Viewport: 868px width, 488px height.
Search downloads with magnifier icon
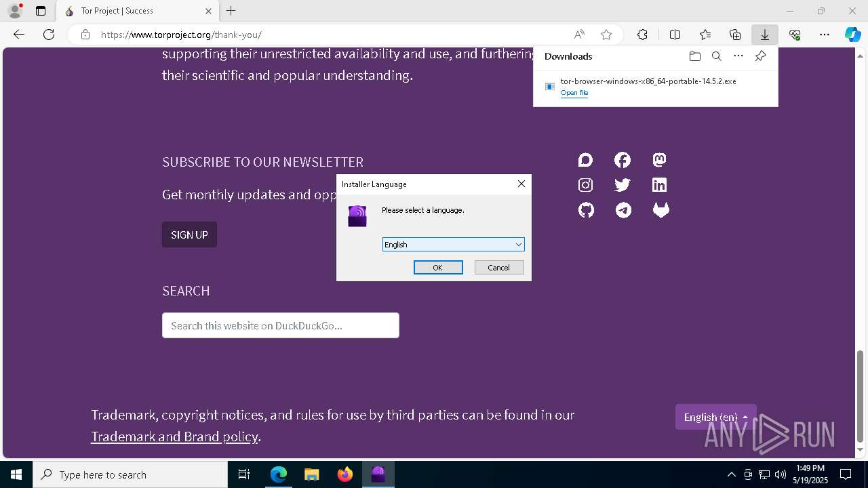pos(717,56)
